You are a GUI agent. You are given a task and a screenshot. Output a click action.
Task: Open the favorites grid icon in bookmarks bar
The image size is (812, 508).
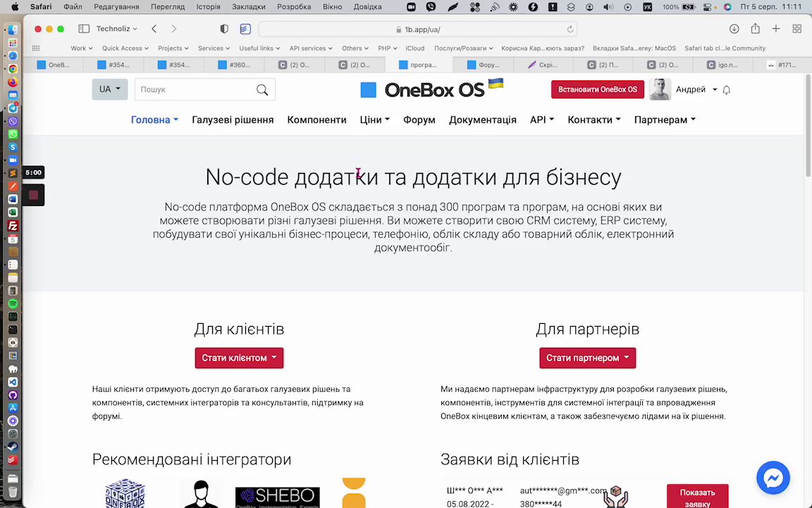[x=36, y=48]
